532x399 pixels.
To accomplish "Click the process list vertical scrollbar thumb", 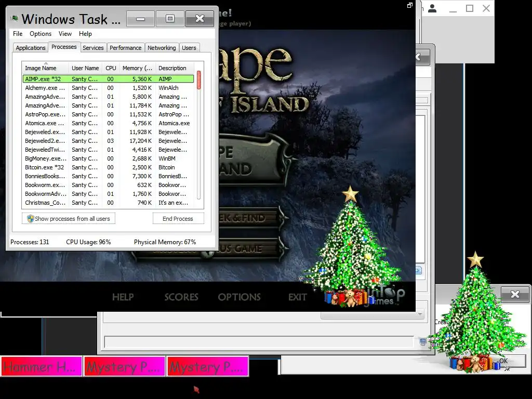I will tap(199, 80).
